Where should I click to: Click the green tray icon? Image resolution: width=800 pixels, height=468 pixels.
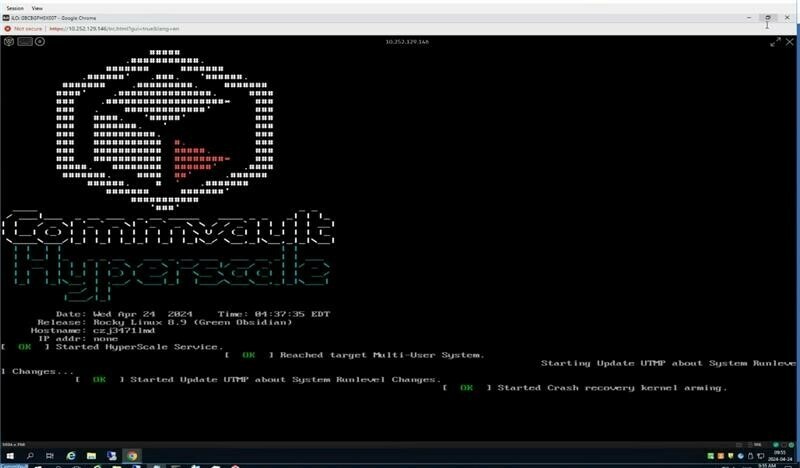(x=711, y=456)
